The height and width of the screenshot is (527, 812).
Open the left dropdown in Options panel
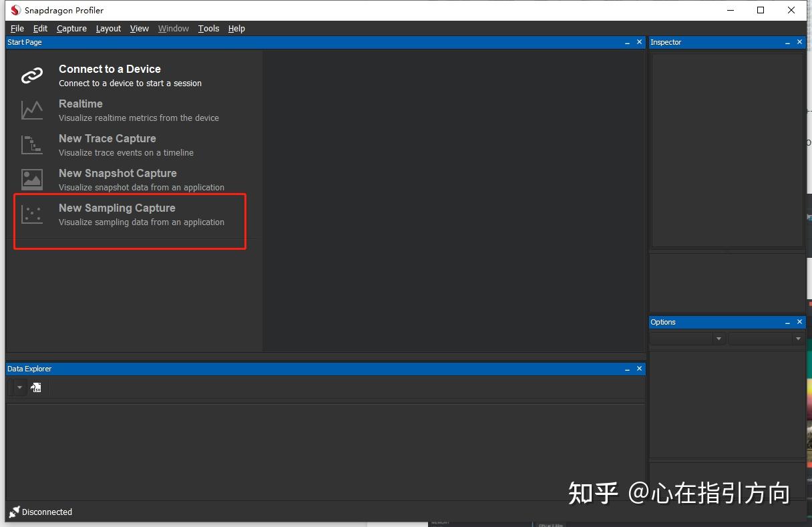[x=719, y=339]
